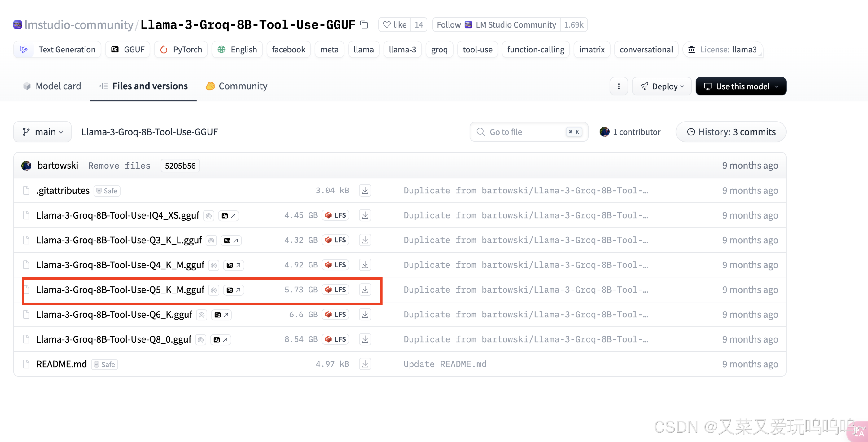Download the README.md file
868x442 pixels.
365,364
